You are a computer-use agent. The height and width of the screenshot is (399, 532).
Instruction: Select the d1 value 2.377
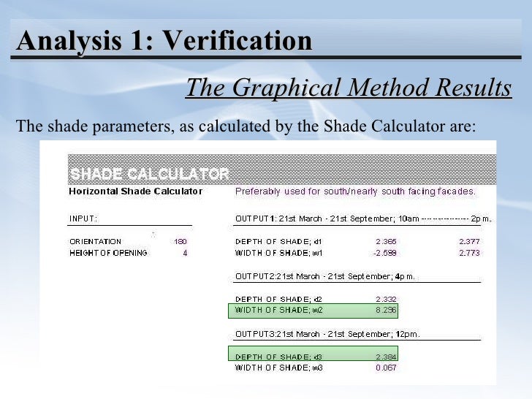point(469,242)
